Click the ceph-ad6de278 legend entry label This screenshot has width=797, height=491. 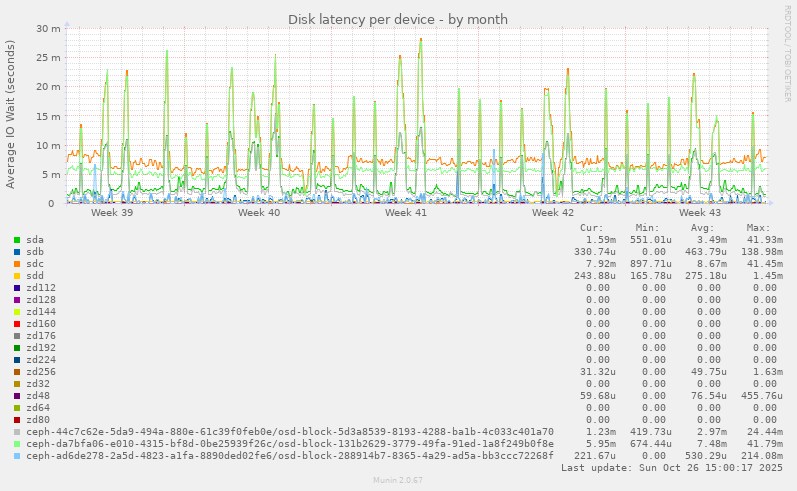tap(289, 456)
